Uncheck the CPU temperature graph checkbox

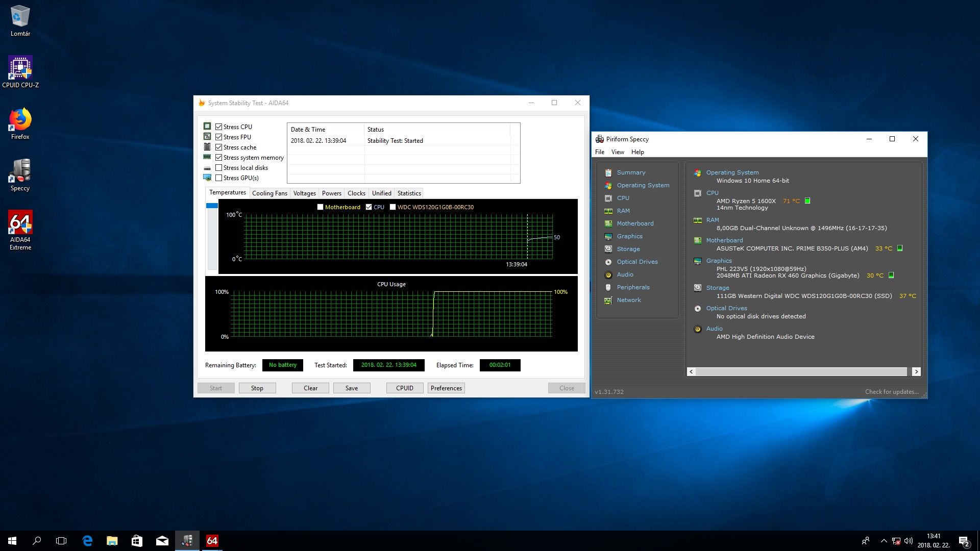click(x=369, y=207)
